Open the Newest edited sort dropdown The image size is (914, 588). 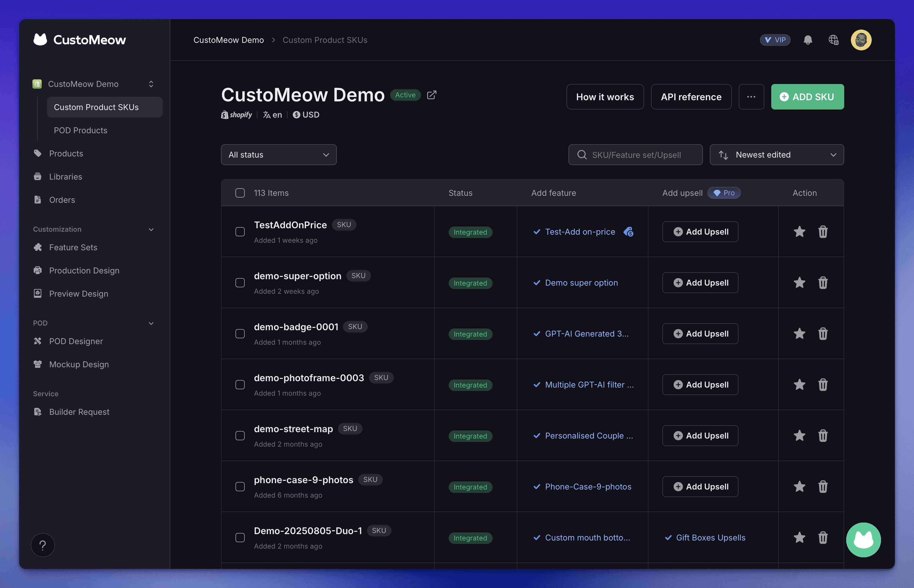click(776, 155)
